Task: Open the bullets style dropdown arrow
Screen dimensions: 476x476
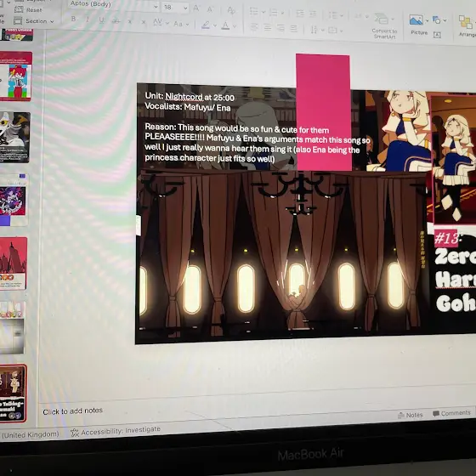Action: pos(263,12)
